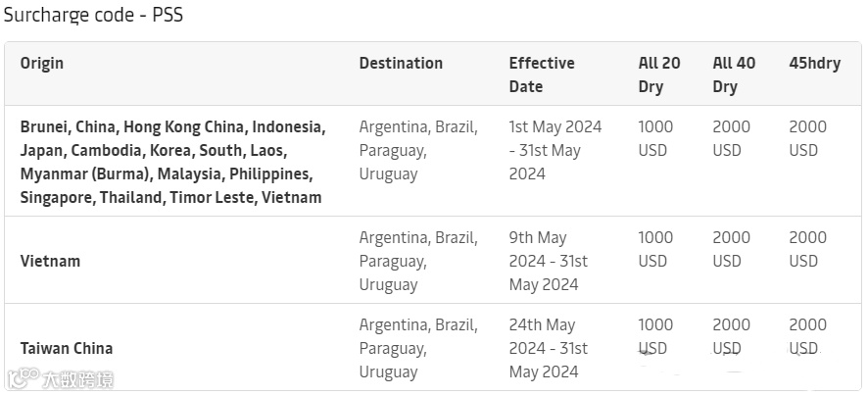868x396 pixels.
Task: Click the "Surcharge code - PSS" heading
Action: click(93, 16)
